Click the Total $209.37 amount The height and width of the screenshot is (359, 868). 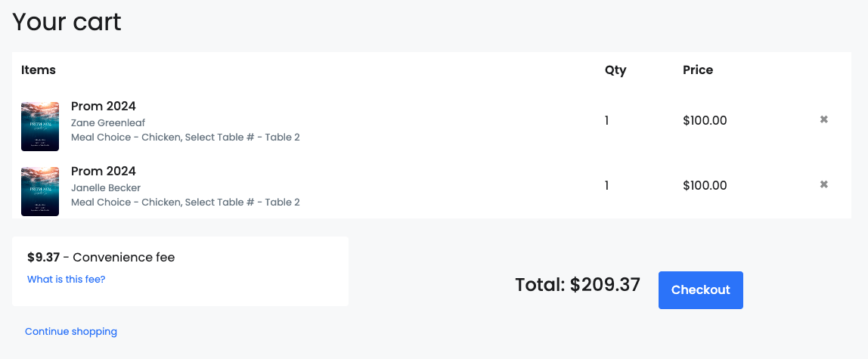tap(578, 285)
